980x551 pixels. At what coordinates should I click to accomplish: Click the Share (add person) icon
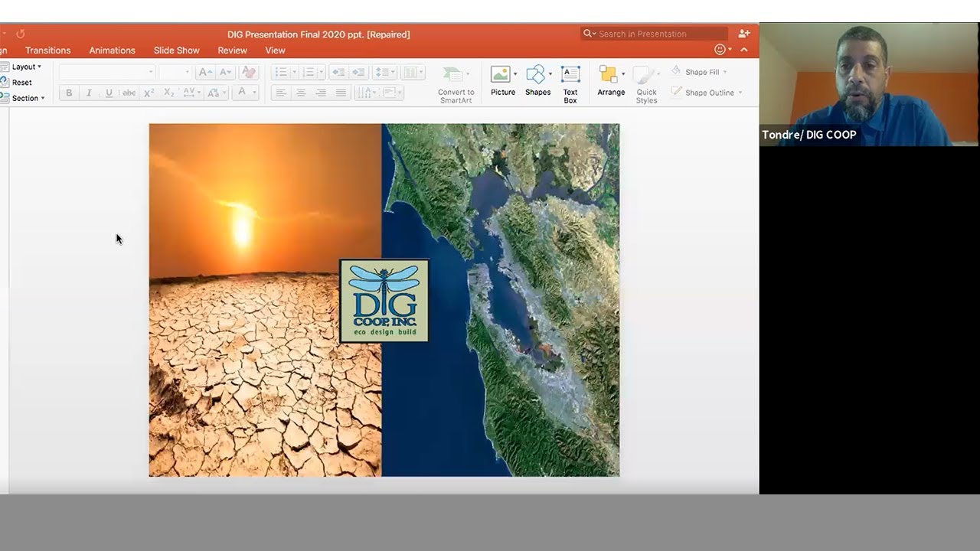click(743, 34)
